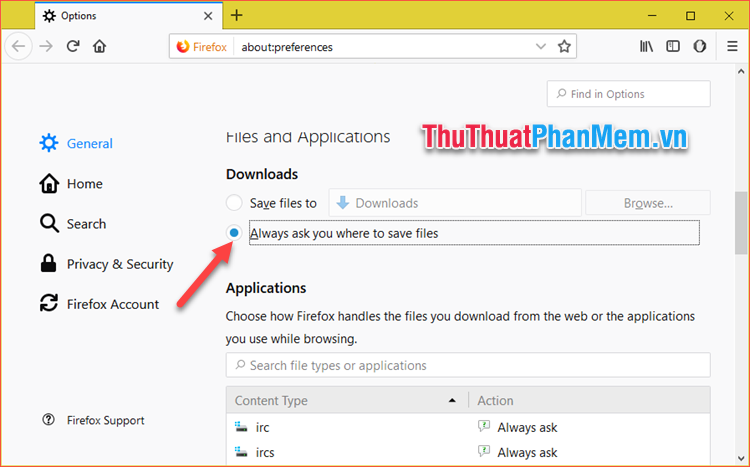Image resolution: width=750 pixels, height=467 pixels.
Task: Select the ircs row in the applications table
Action: 468,452
